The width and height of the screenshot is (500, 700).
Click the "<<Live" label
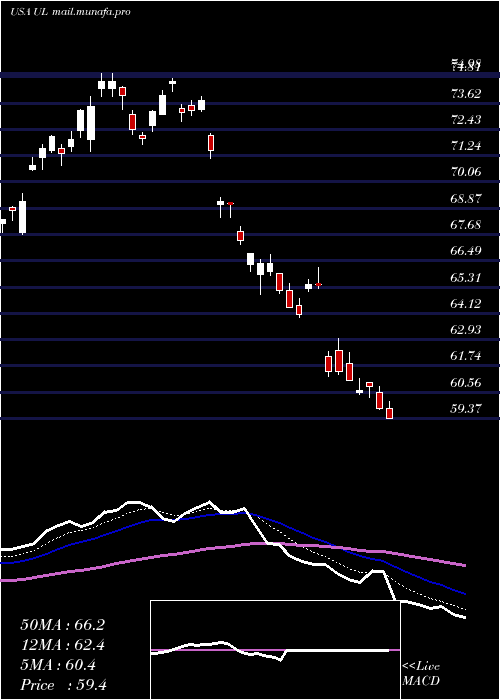point(421,667)
